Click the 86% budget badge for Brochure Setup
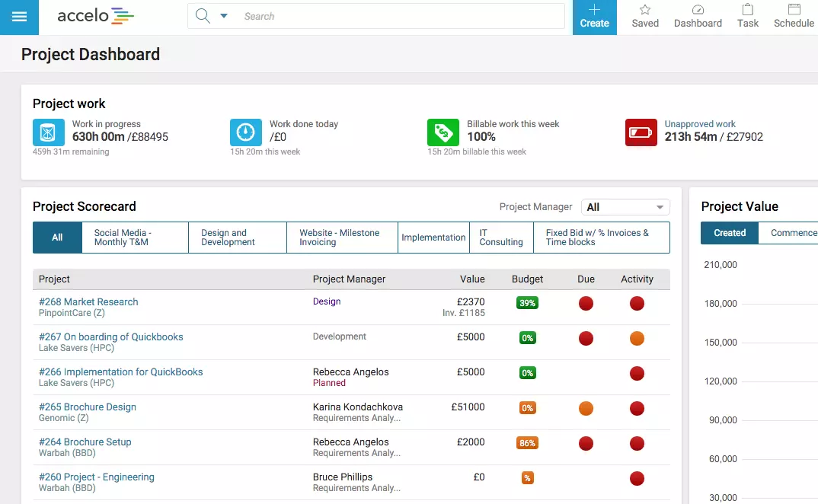The height and width of the screenshot is (504, 818). coord(527,443)
